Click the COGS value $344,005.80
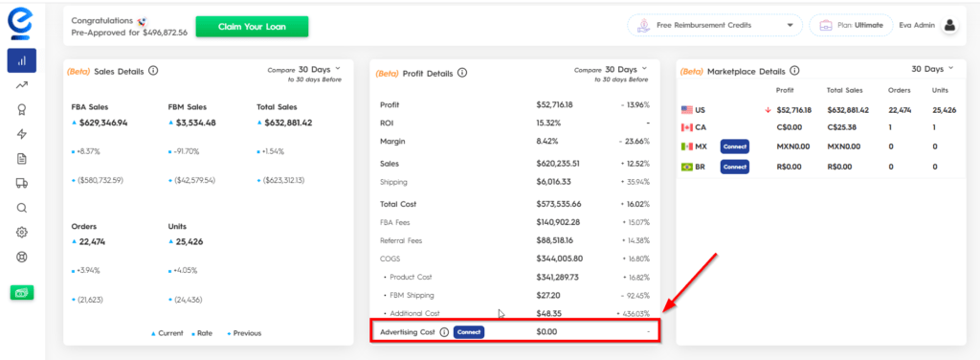 pos(559,259)
